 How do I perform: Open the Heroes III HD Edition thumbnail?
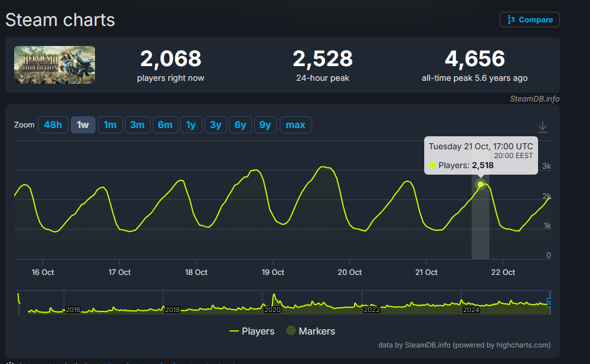coord(54,65)
